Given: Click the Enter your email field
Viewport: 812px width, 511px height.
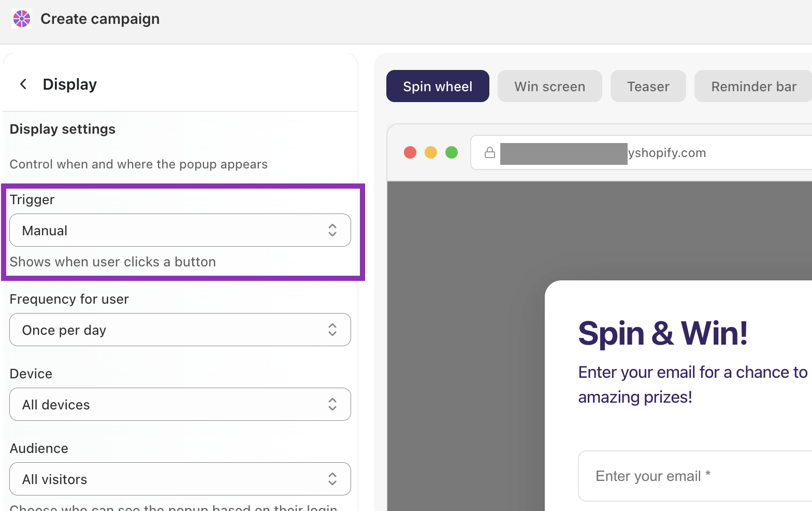Looking at the screenshot, I should [695, 476].
